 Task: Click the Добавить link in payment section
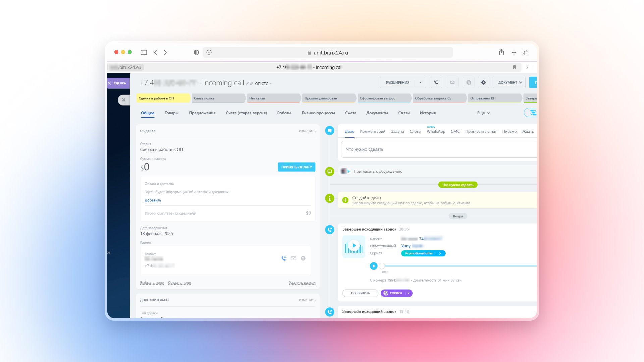[x=153, y=200]
